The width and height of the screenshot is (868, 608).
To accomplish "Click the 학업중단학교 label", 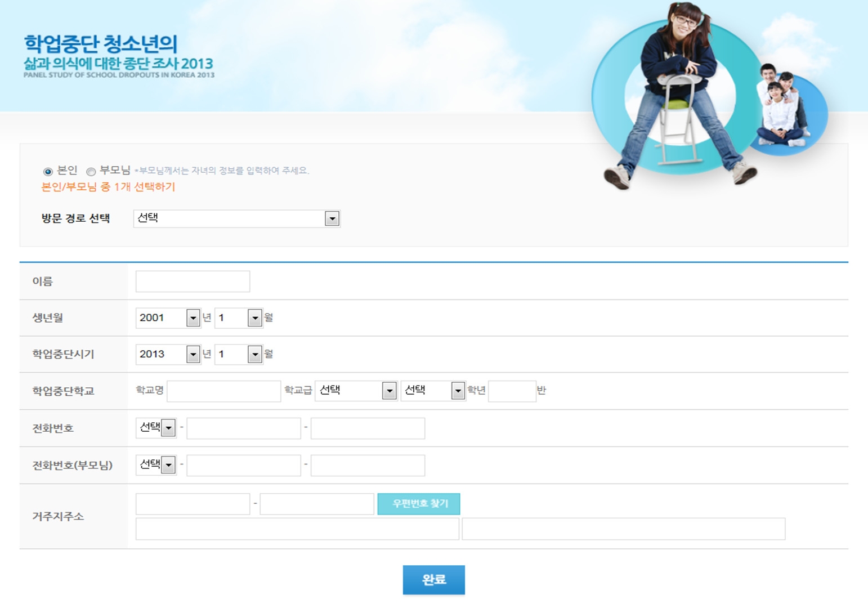I will tap(63, 391).
